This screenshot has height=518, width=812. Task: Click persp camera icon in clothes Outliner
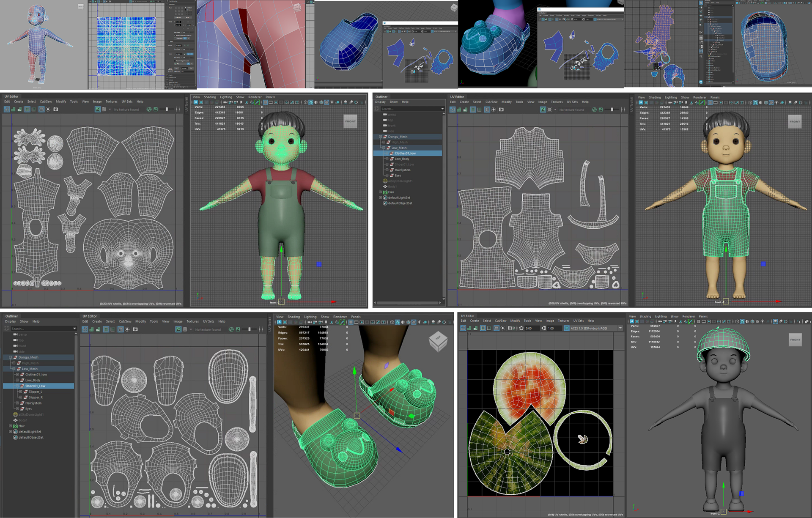[x=385, y=114]
